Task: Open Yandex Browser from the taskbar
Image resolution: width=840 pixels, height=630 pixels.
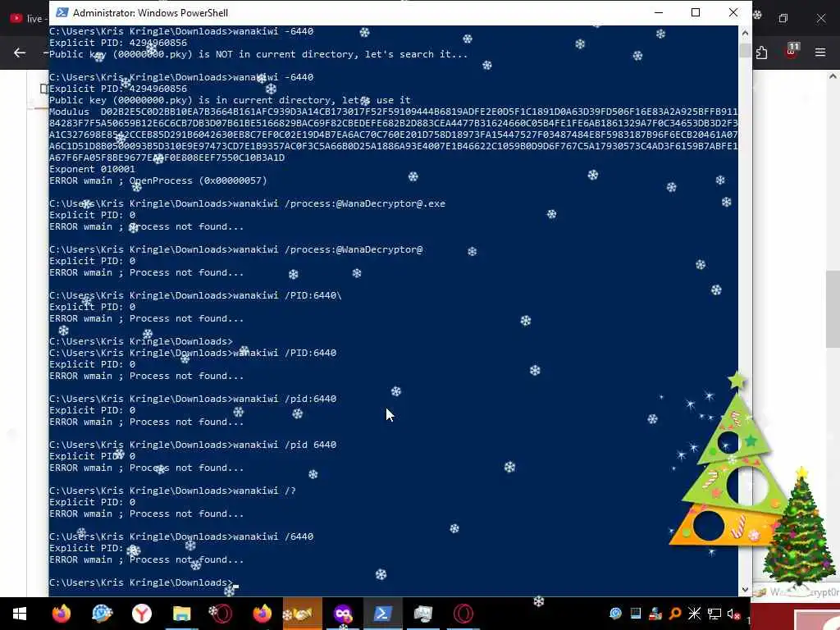Action: [x=141, y=614]
